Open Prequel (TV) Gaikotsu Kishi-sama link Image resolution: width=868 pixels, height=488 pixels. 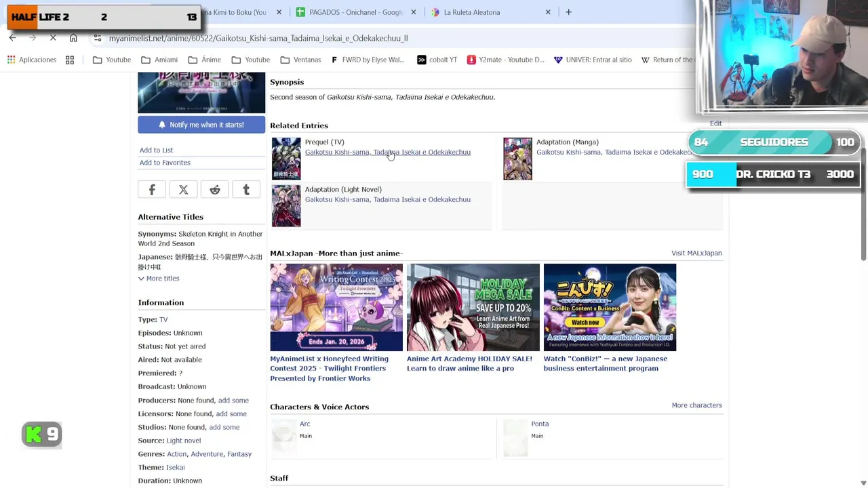pos(387,152)
